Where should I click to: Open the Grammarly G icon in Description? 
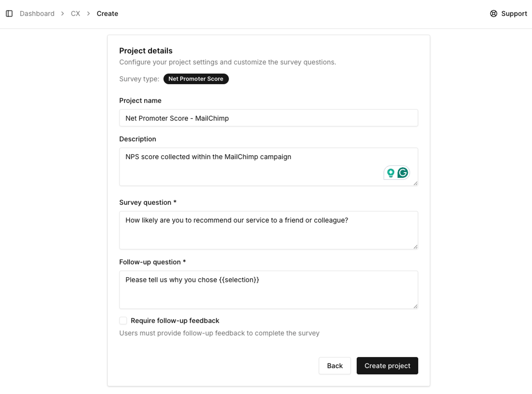pos(403,173)
